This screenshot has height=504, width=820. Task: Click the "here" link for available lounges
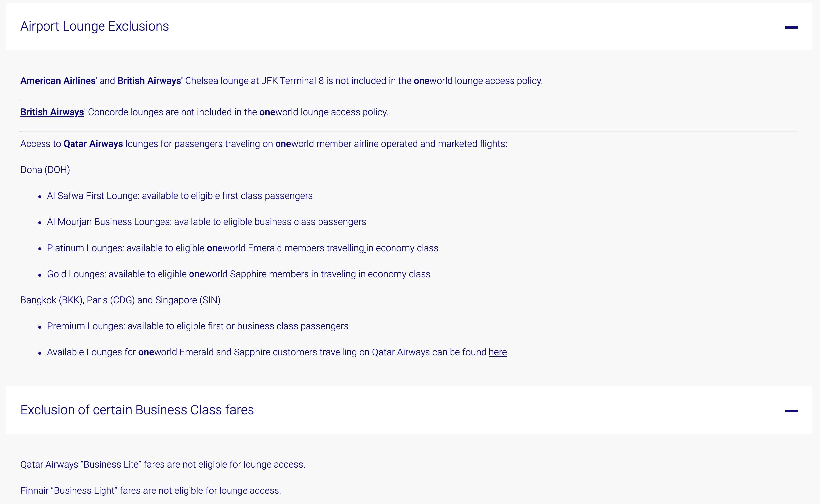[498, 352]
